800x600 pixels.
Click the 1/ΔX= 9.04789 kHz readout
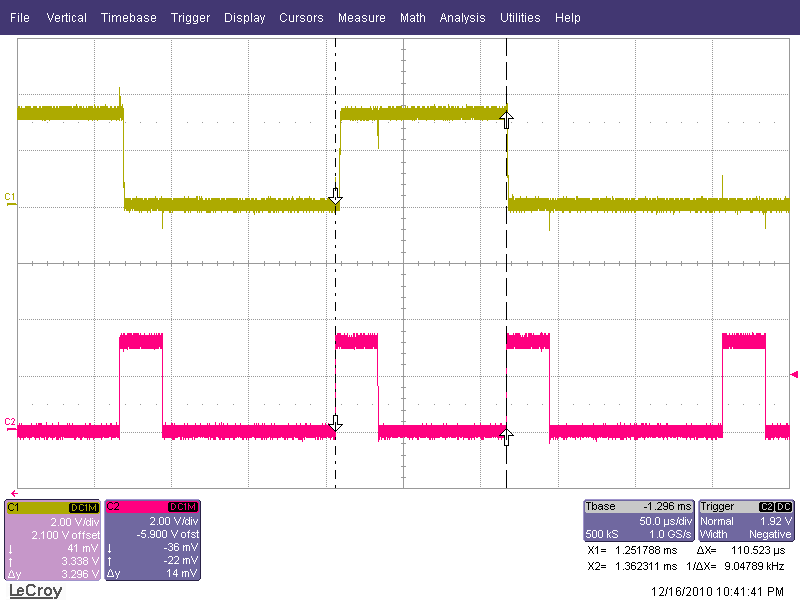click(735, 566)
